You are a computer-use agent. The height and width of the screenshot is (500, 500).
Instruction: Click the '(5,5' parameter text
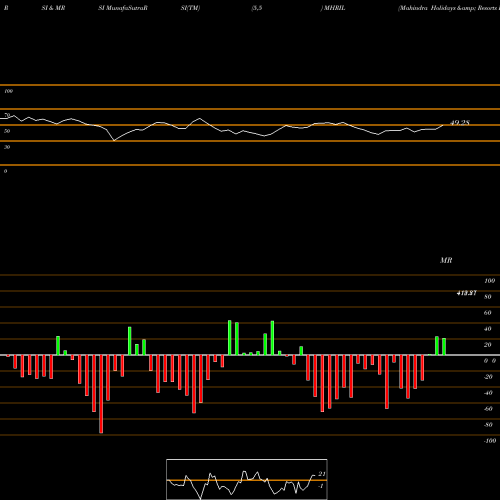[257, 8]
